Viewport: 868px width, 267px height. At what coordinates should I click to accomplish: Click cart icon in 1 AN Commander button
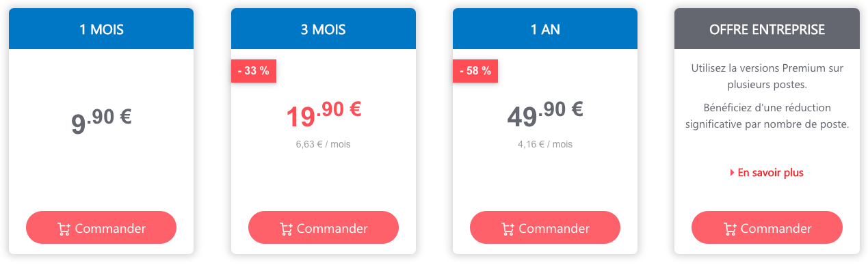(508, 229)
